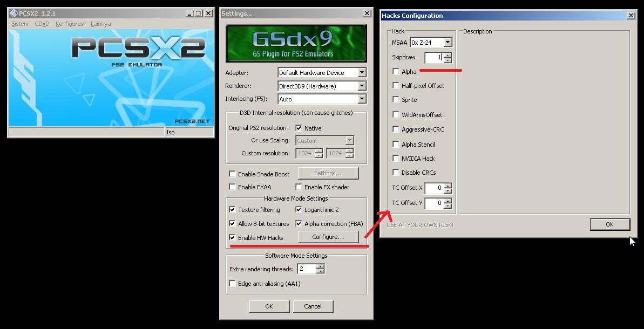Enable Shade Boost checkbox

pos(233,174)
